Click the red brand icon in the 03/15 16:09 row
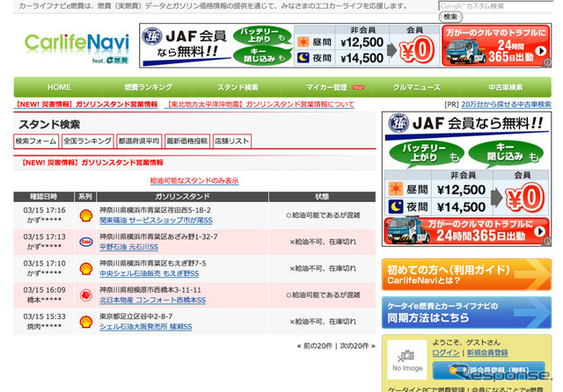563x392 pixels. (86, 295)
